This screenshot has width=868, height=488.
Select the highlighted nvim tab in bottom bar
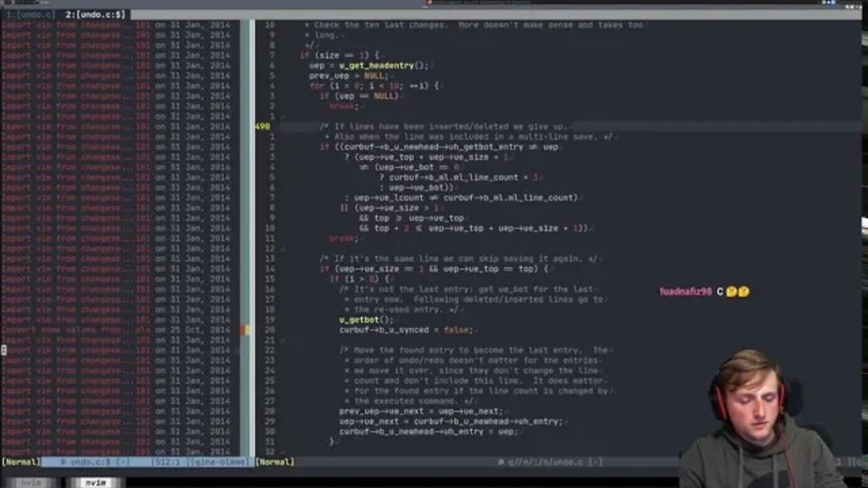[95, 483]
